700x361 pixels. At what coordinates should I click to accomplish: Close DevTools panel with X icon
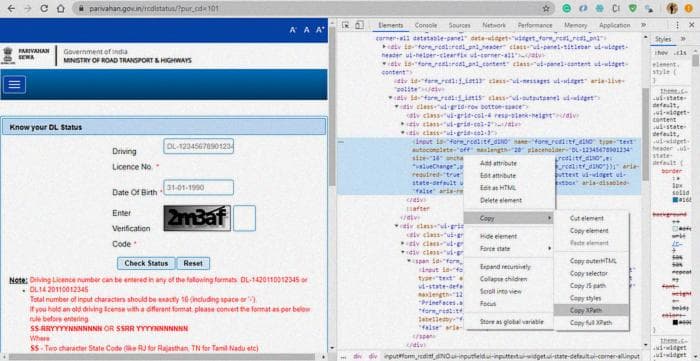(x=692, y=25)
